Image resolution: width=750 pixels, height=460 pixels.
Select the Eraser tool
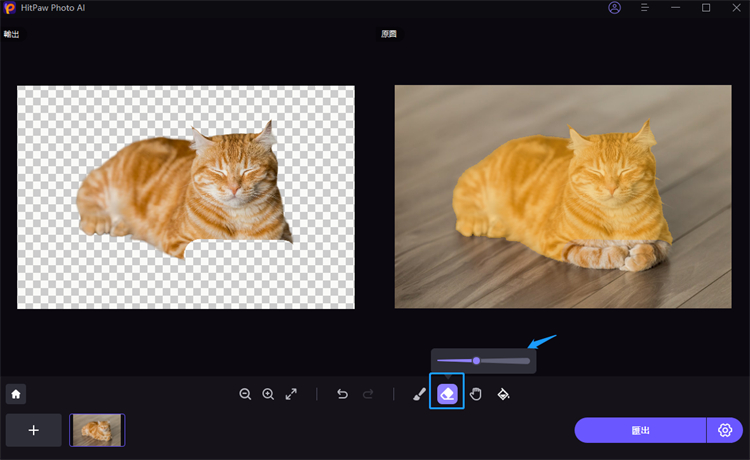click(447, 394)
